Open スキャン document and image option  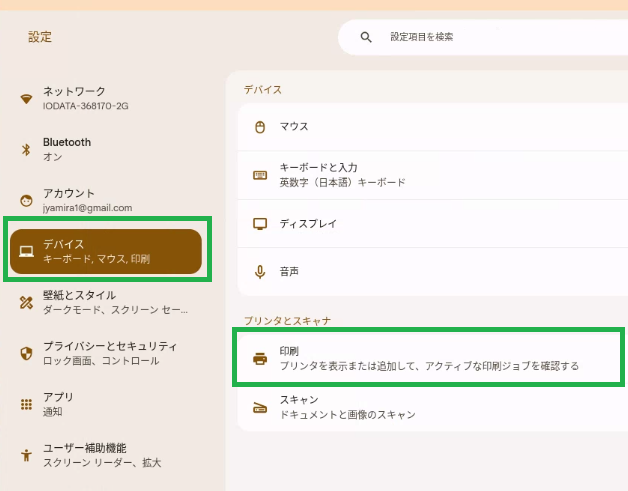[x=433, y=407]
